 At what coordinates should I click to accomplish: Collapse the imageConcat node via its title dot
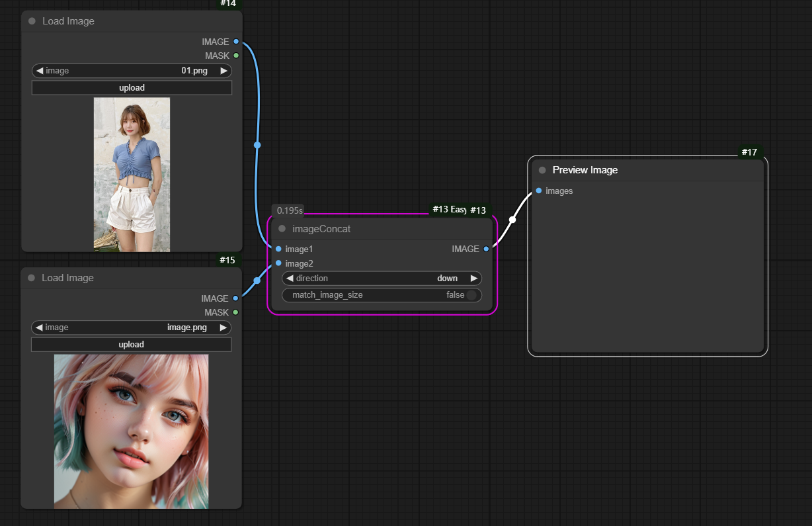tap(282, 229)
